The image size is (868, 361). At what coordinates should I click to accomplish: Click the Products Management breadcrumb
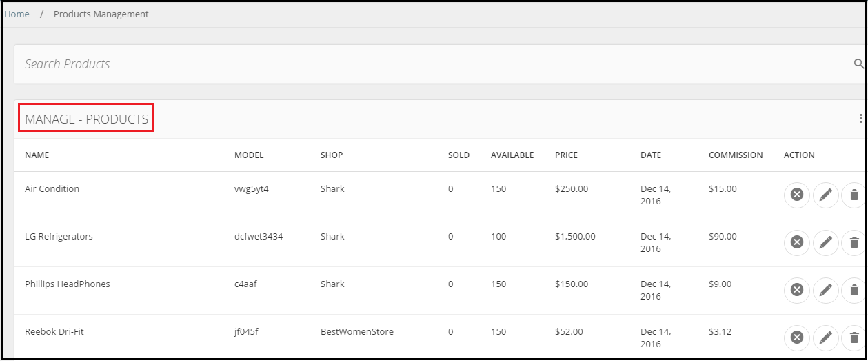pyautogui.click(x=101, y=14)
